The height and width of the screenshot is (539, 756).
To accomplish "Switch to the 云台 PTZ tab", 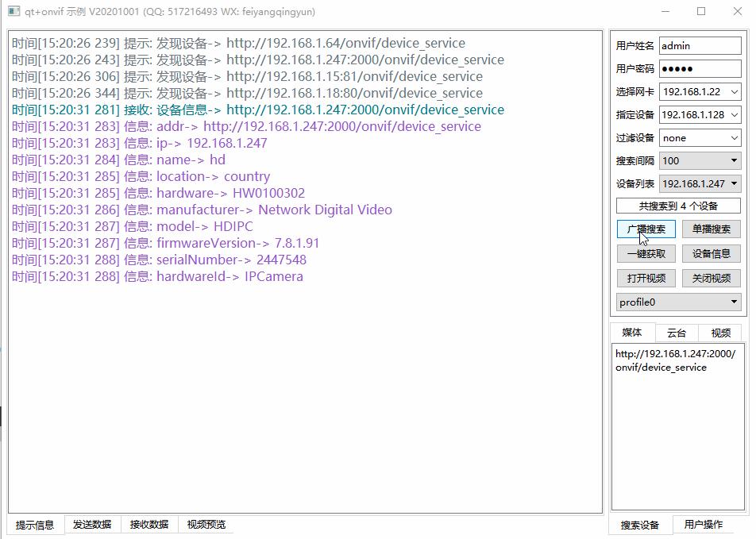I will tap(677, 333).
